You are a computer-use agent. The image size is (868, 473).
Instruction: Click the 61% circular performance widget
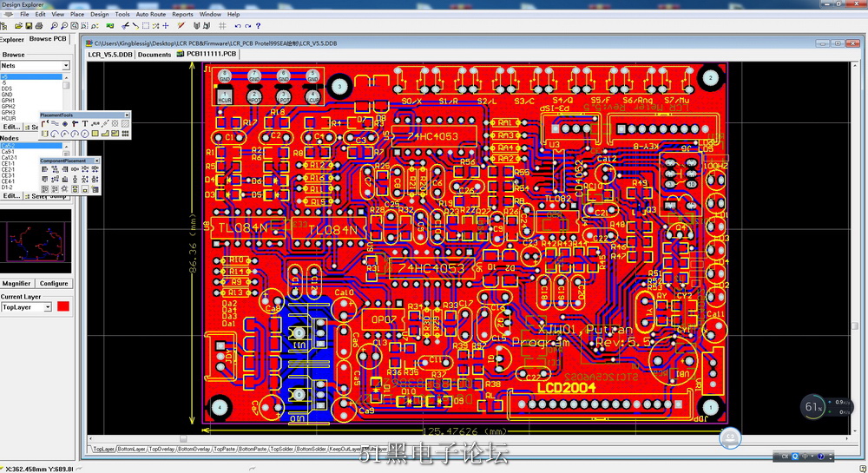pyautogui.click(x=812, y=407)
